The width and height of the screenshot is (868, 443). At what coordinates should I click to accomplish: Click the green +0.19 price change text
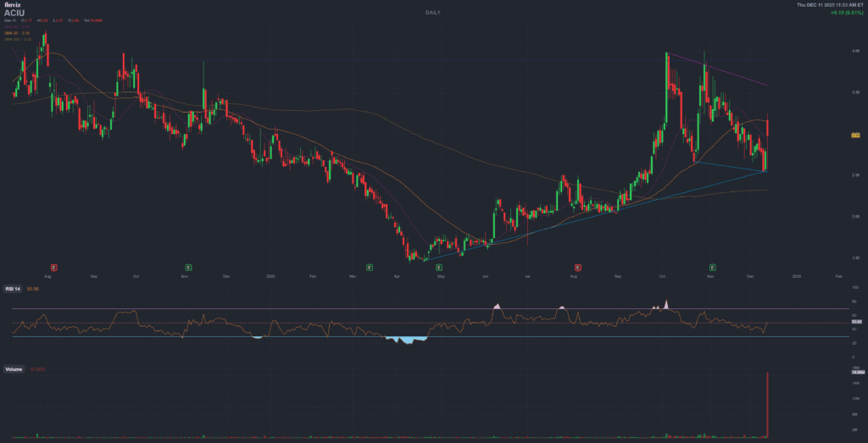pos(843,14)
